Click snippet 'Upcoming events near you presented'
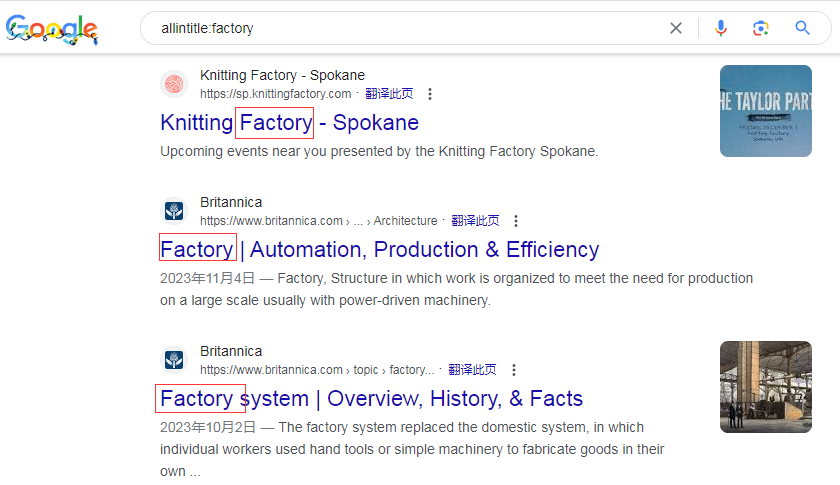This screenshot has width=840, height=485. (379, 152)
